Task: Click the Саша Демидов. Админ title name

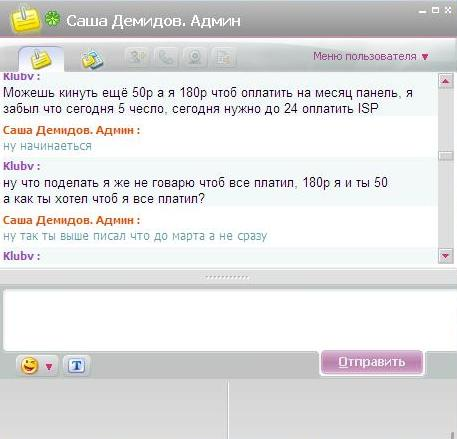Action: [x=153, y=21]
